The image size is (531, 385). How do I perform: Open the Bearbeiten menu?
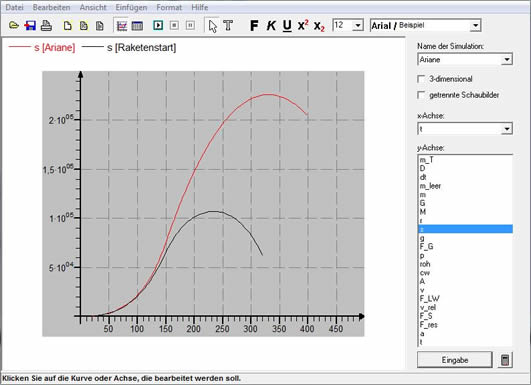point(51,7)
